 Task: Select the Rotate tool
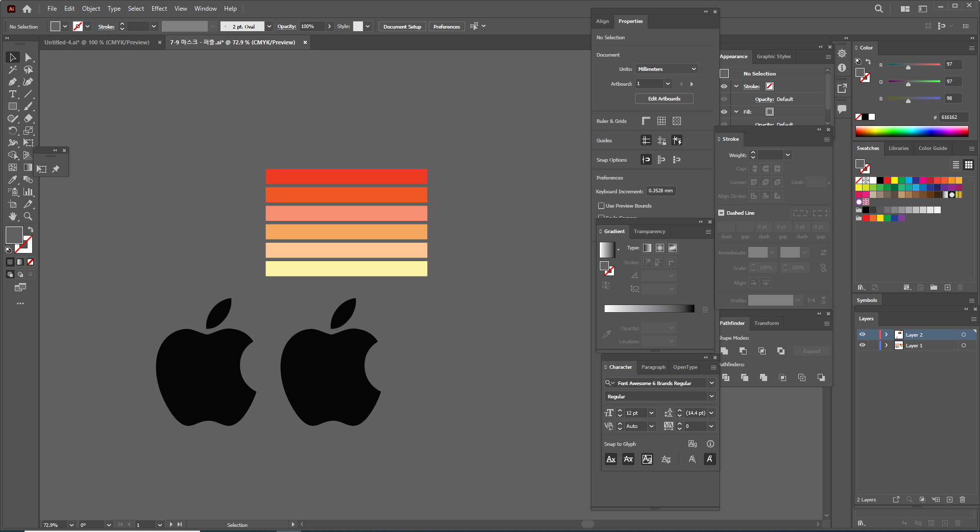click(x=13, y=131)
